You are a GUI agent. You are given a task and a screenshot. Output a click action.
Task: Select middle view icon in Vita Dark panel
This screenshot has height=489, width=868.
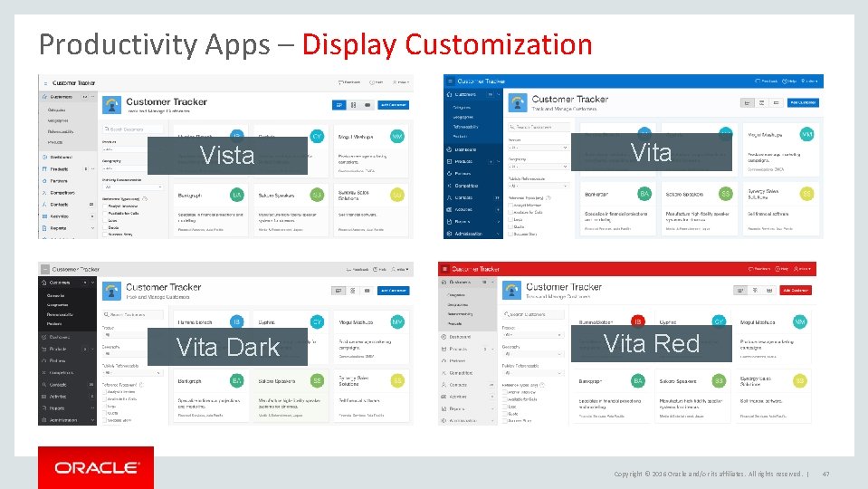click(353, 290)
